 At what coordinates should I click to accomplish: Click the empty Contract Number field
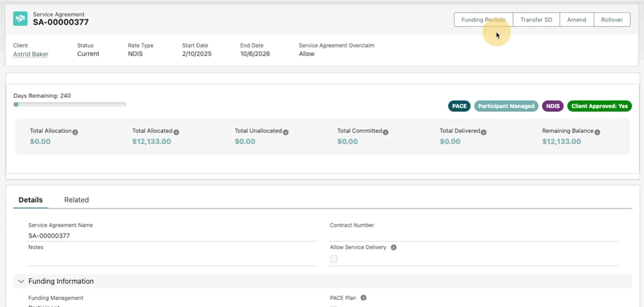pos(473,236)
